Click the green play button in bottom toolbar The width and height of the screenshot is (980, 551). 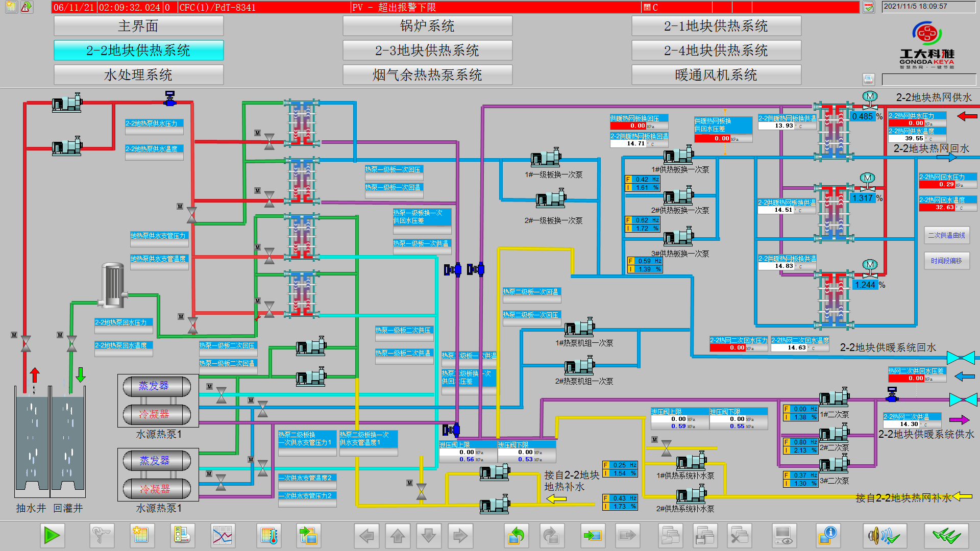coord(52,536)
